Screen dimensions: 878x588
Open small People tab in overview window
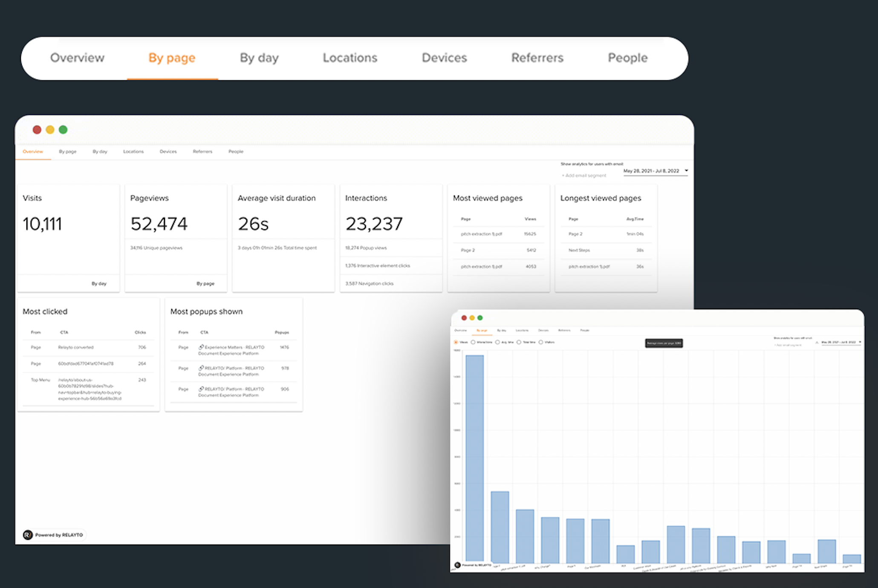coord(236,152)
